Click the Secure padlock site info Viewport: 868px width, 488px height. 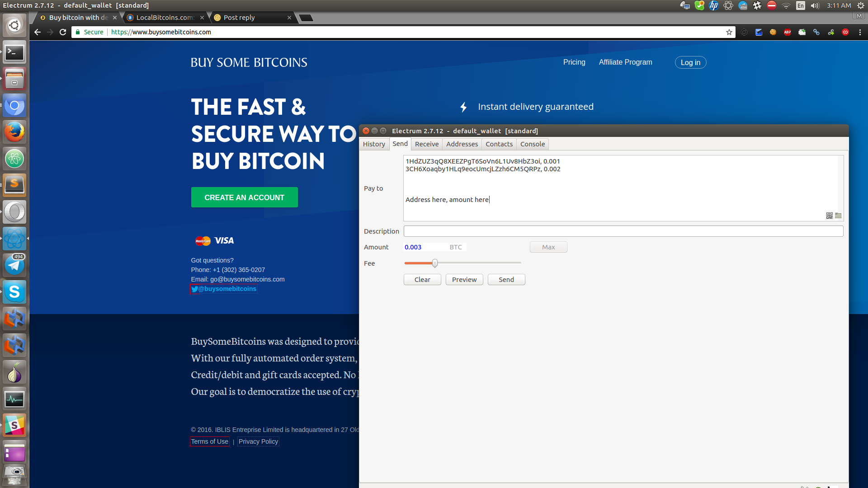click(90, 32)
